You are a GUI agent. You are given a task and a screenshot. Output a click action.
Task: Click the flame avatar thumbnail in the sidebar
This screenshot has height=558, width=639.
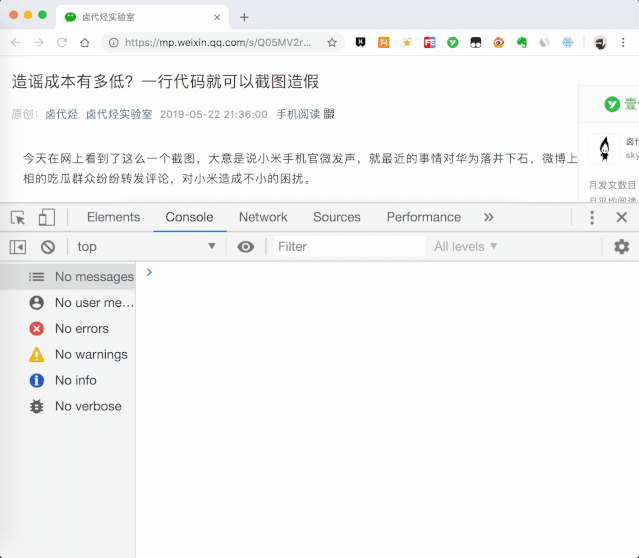[604, 149]
